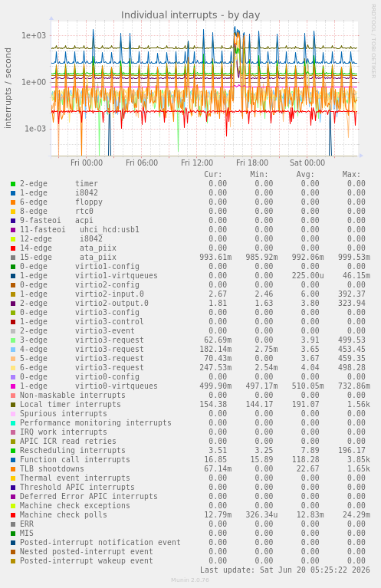Image resolution: width=381 pixels, height=588 pixels.
Task: Click the '1-edge virtio2-input.0' legend label
Action: [82, 294]
